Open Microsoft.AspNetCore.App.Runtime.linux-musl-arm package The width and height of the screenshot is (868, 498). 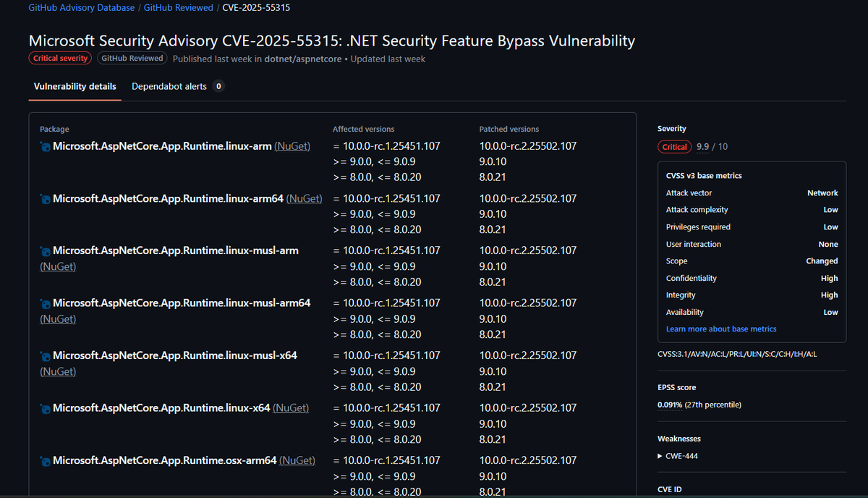pos(176,250)
